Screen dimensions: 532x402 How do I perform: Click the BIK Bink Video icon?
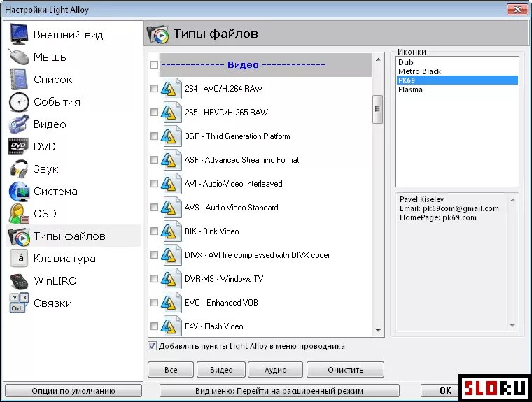coord(171,231)
